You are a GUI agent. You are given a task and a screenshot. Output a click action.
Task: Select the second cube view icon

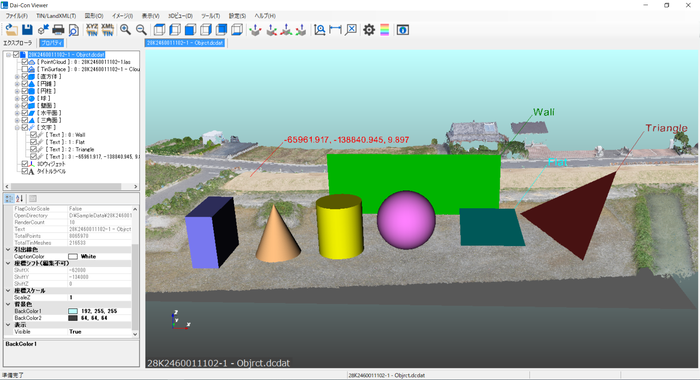click(x=175, y=30)
